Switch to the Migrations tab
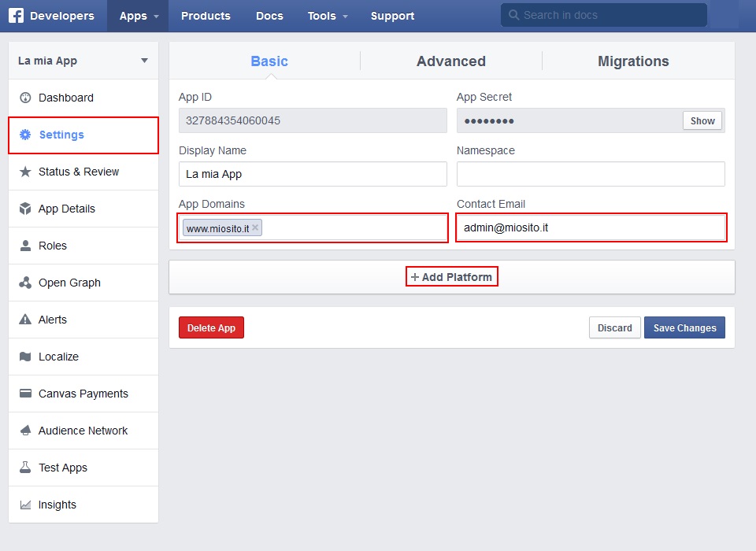This screenshot has height=551, width=756. tap(633, 61)
